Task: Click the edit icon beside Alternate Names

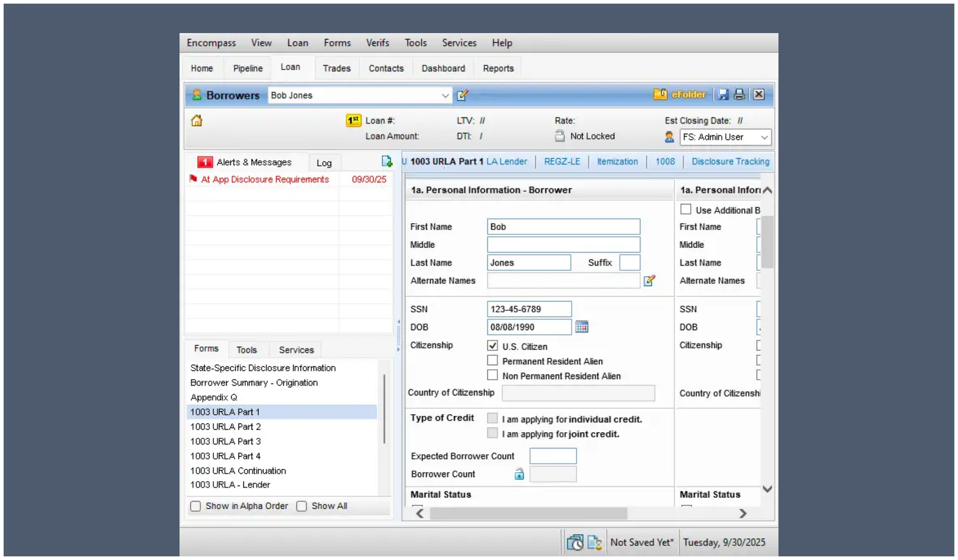Action: click(649, 281)
